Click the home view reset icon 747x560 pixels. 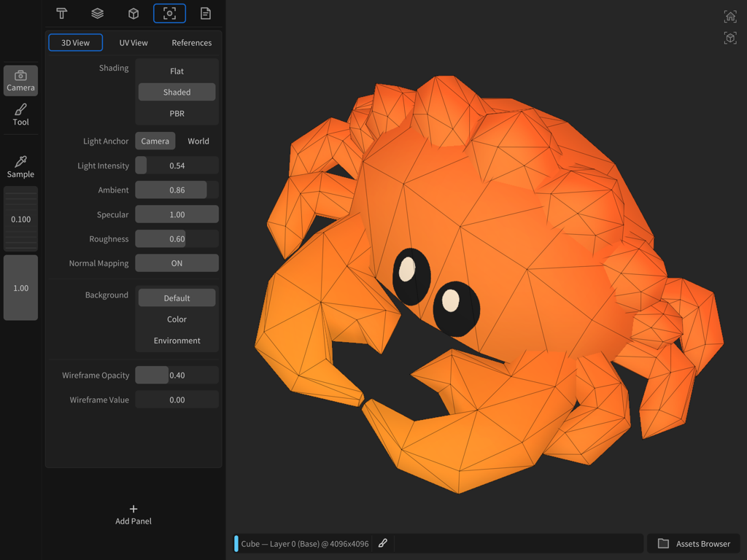coord(730,16)
